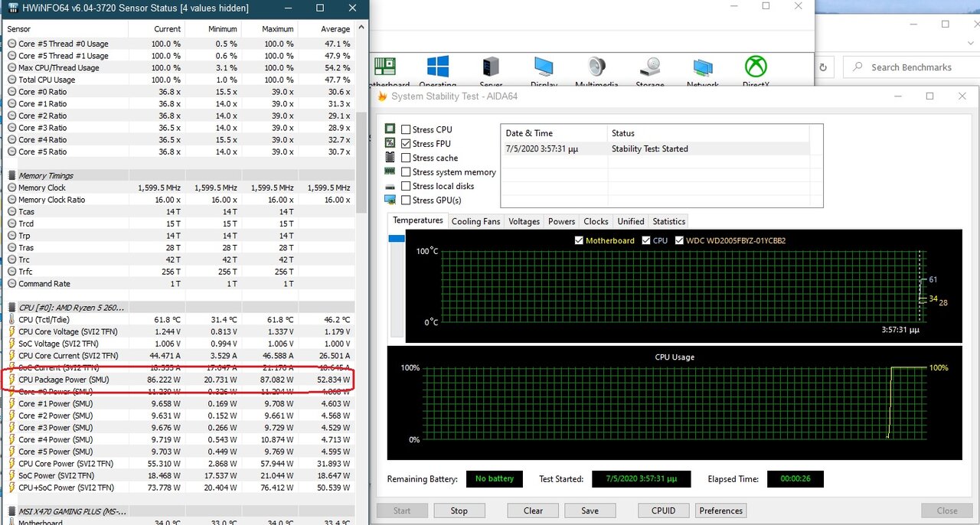Switch to the Powers tab
This screenshot has height=525, width=980.
coord(561,221)
